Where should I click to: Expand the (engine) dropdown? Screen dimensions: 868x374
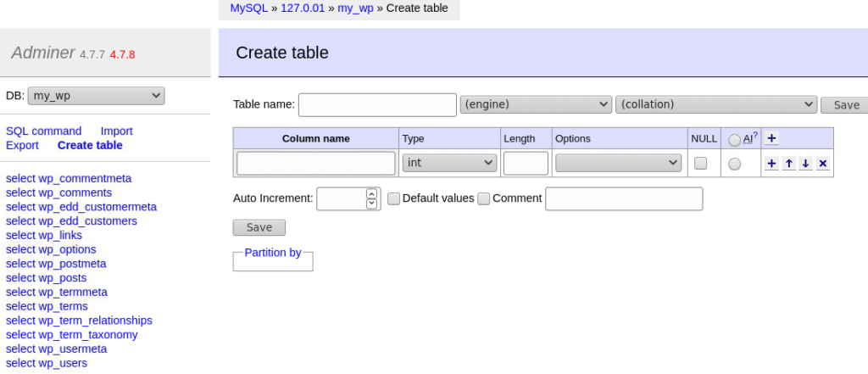[x=535, y=104]
